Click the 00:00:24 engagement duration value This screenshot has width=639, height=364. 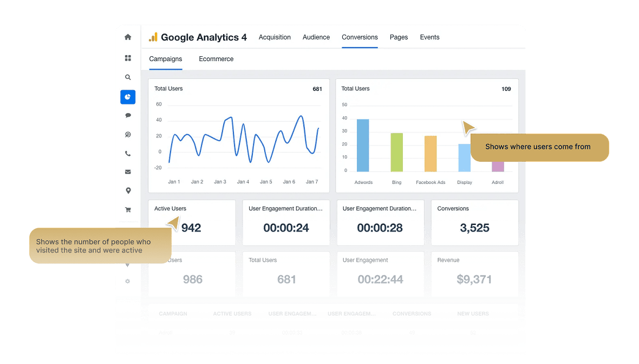pyautogui.click(x=286, y=228)
